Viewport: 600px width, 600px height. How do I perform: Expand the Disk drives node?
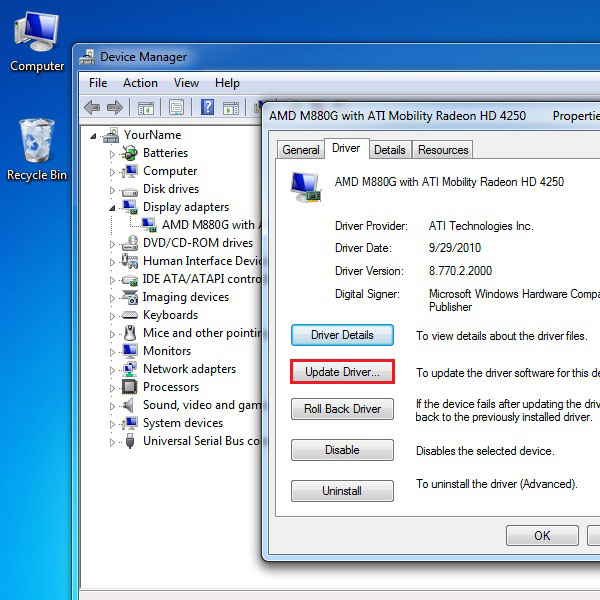click(x=112, y=190)
